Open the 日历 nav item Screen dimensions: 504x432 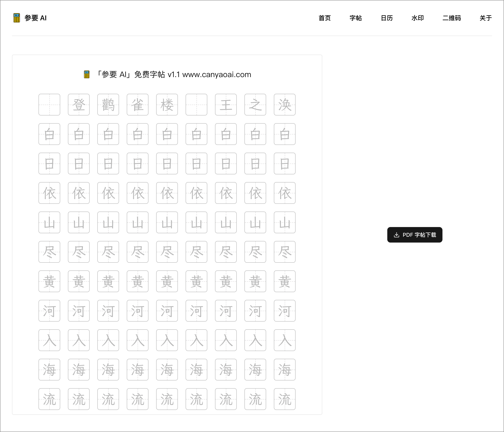point(387,18)
